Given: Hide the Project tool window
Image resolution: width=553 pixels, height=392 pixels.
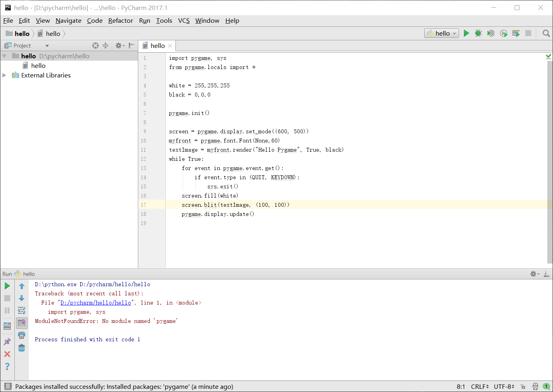Looking at the screenshot, I should tap(131, 46).
